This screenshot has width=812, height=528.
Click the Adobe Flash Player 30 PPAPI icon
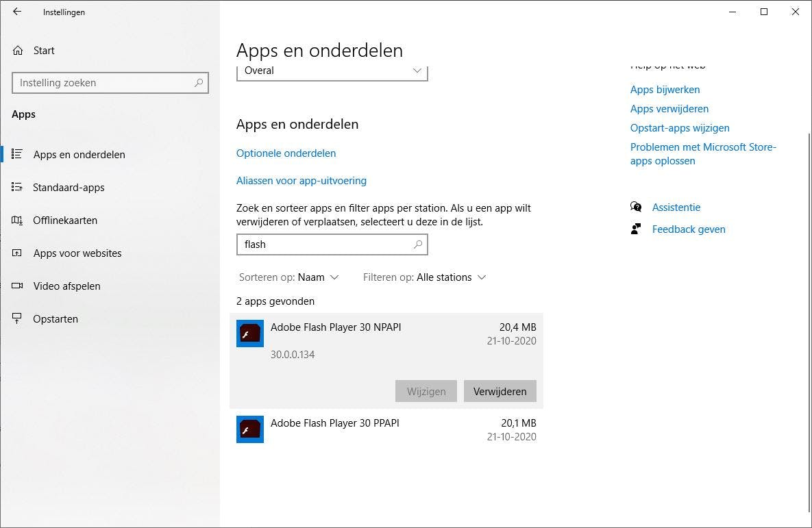click(x=250, y=429)
